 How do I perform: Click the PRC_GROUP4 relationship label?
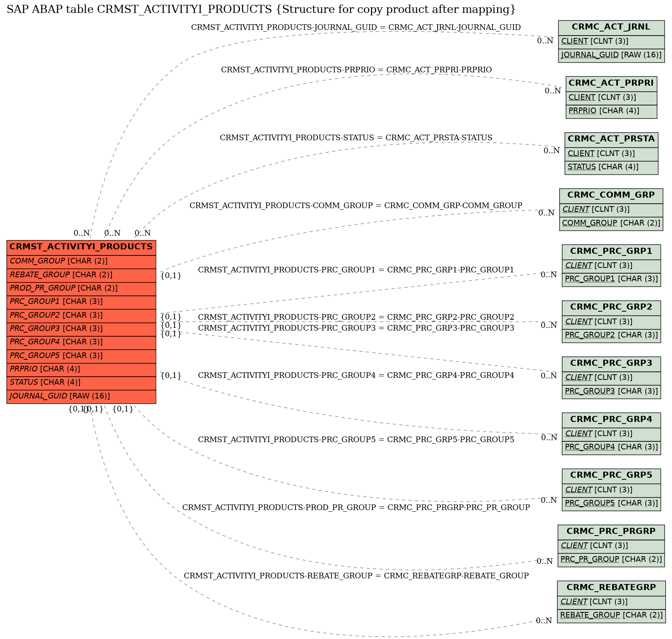[x=356, y=375]
